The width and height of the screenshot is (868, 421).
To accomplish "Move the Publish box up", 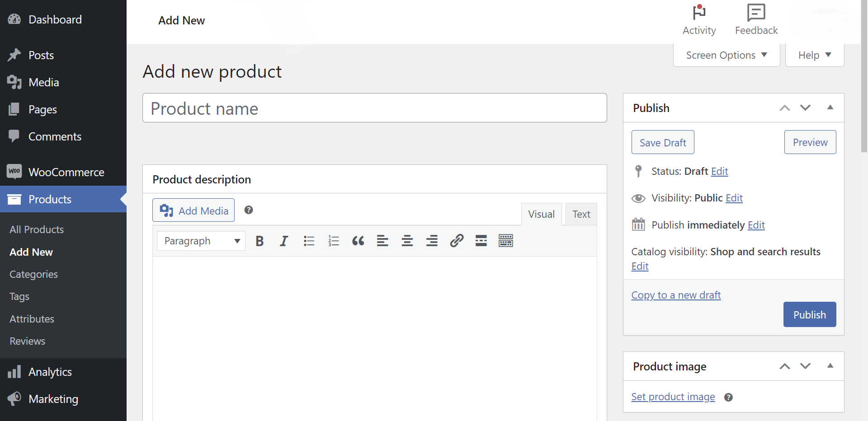I will click(x=785, y=108).
